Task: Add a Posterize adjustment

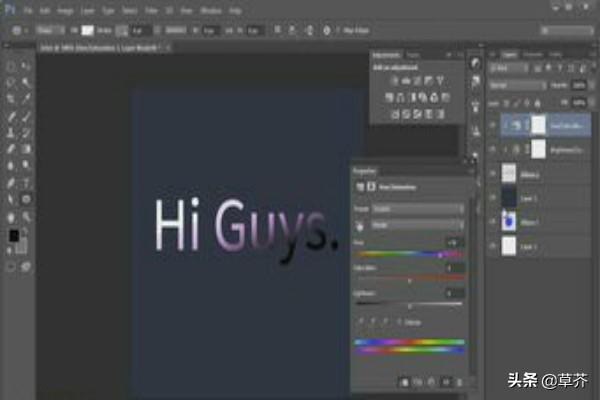Action: [406, 114]
